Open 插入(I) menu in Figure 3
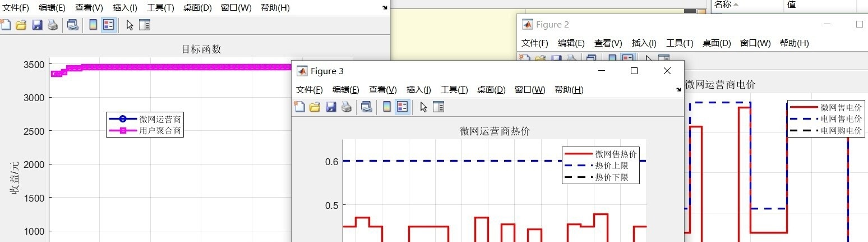 tap(419, 90)
